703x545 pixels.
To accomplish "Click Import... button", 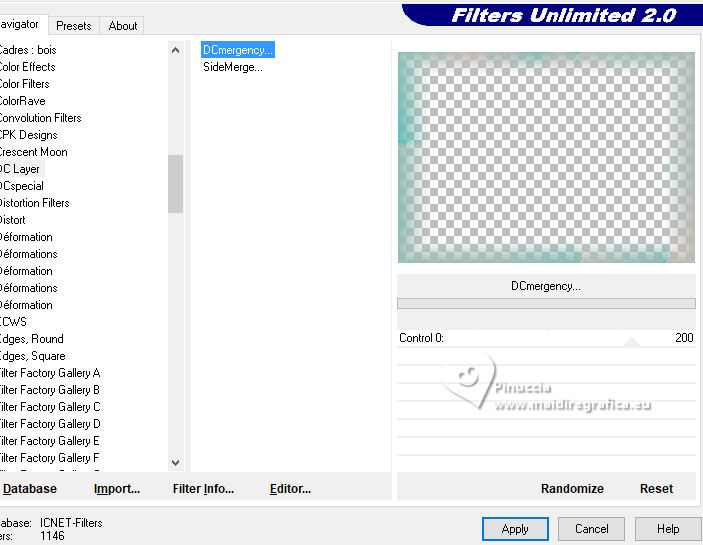I will [x=117, y=489].
